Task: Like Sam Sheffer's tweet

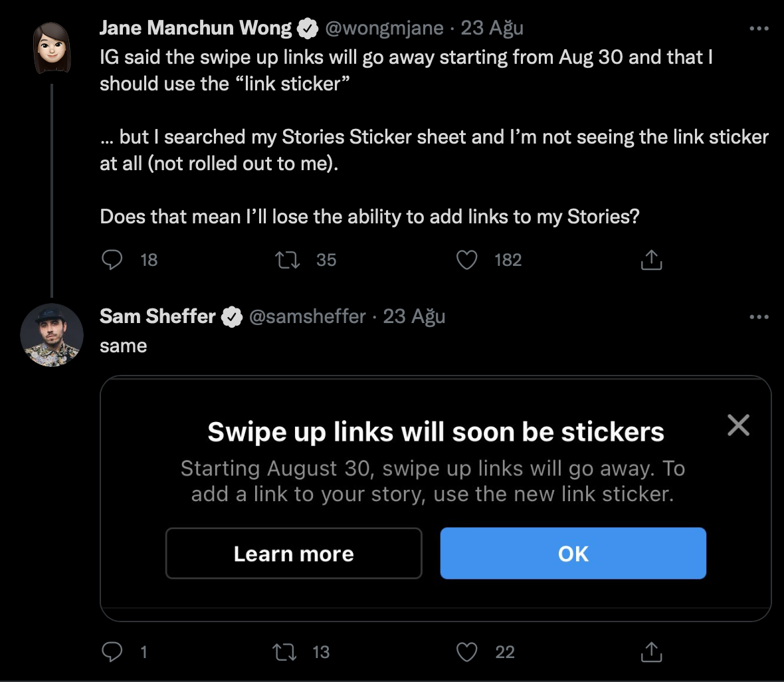Action: tap(467, 652)
